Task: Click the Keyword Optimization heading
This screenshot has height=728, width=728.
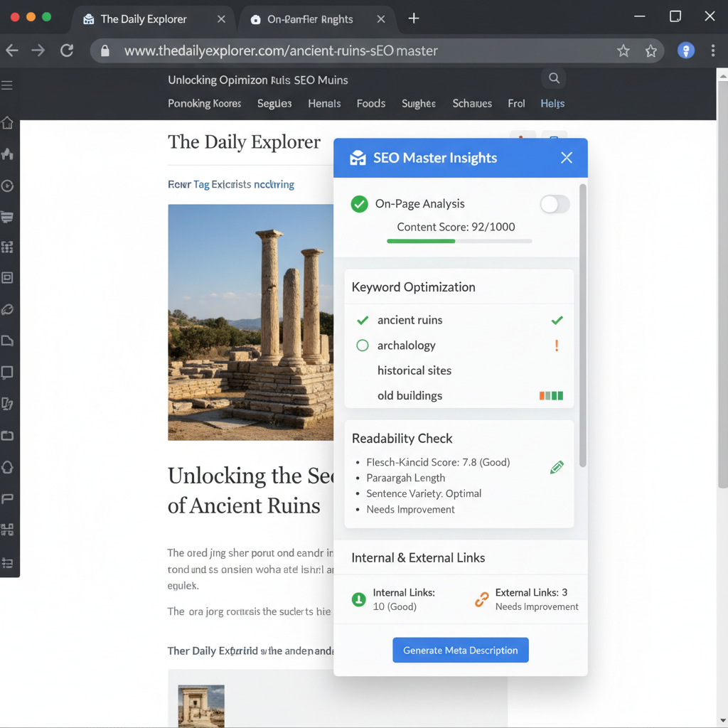Action: point(413,287)
